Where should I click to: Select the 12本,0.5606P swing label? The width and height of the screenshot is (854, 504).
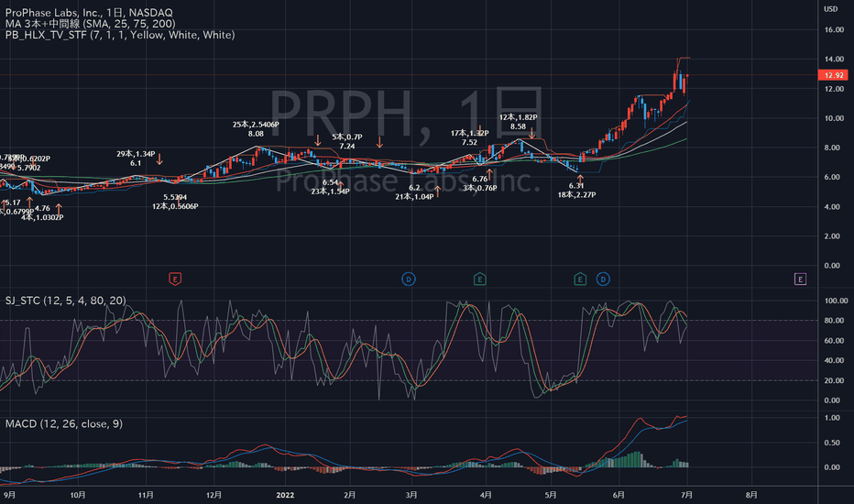coord(175,206)
